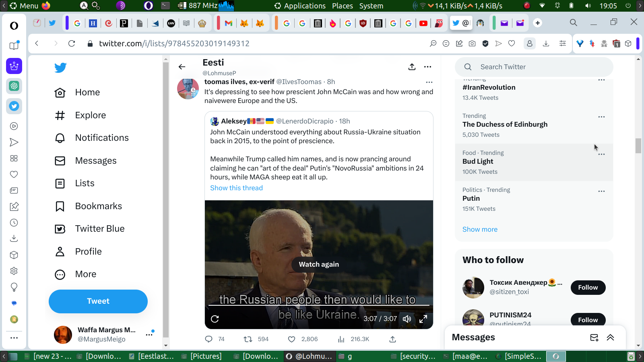Viewport: 644px width, 362px height.
Task: Toggle the ad blocker shield icon
Action: click(x=485, y=43)
